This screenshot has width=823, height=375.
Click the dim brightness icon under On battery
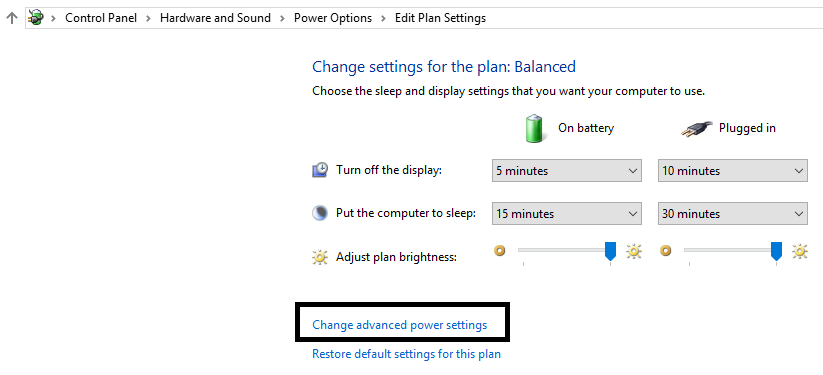coord(499,251)
